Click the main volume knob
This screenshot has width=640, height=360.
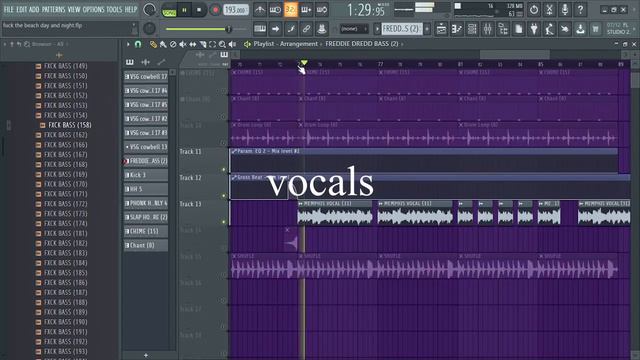pyautogui.click(x=149, y=10)
